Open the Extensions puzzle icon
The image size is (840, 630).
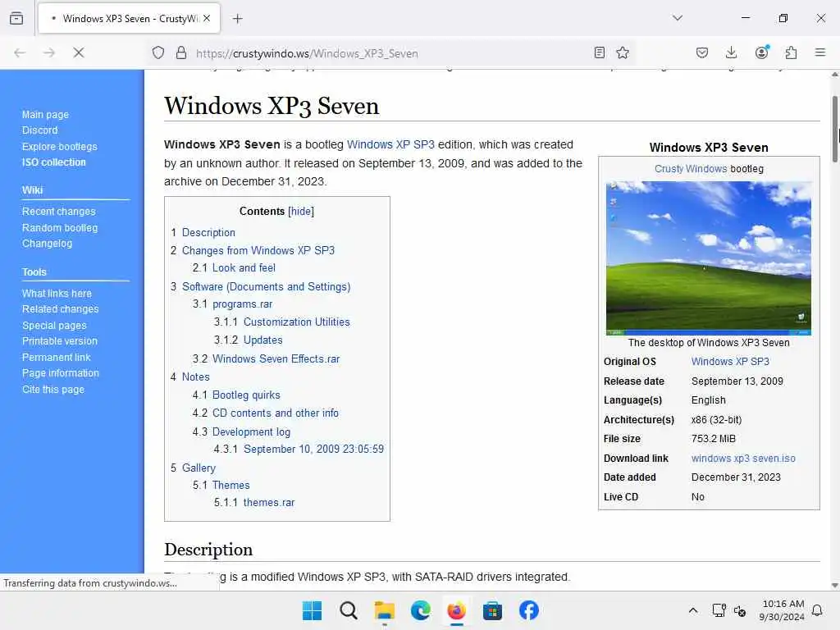tap(792, 52)
